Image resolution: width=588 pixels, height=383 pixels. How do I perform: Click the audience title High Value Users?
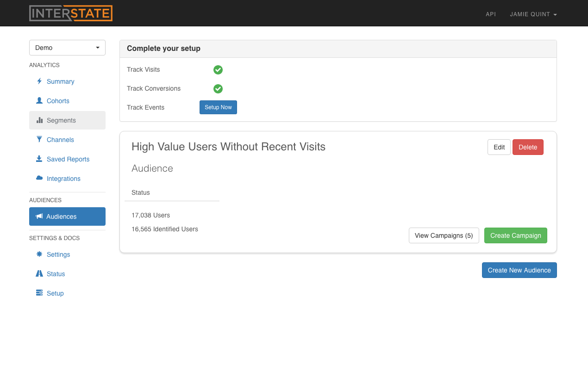[228, 147]
